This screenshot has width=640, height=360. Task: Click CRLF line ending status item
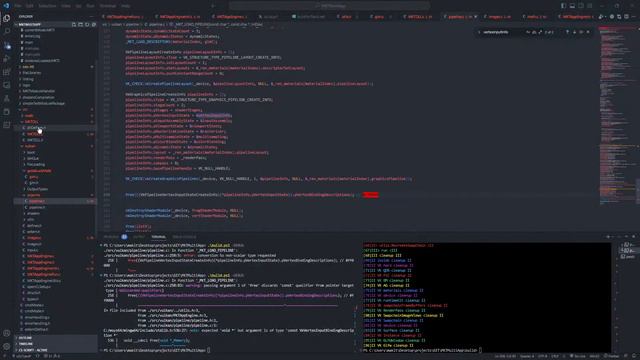(556, 356)
